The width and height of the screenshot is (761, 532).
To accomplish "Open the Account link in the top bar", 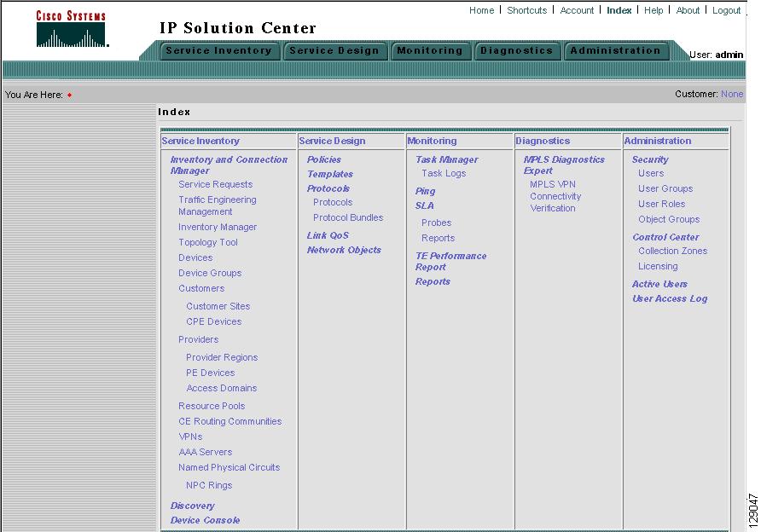I will [577, 10].
